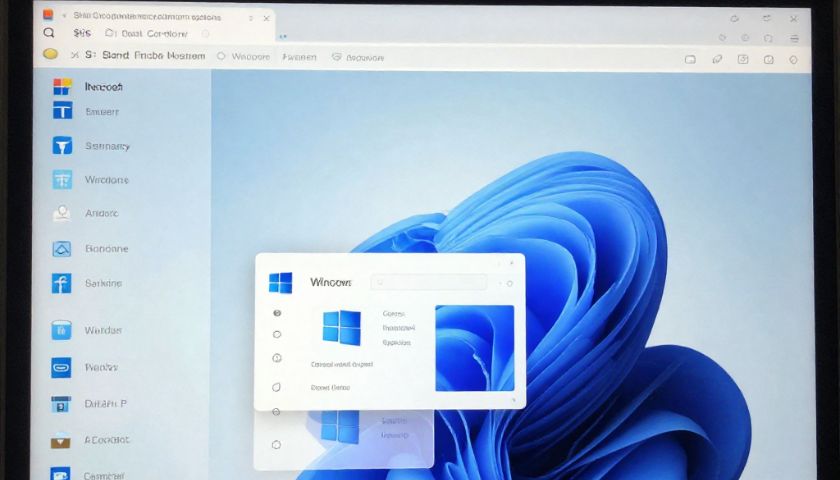
Task: Switch to the active tab at top-left
Action: coord(155,17)
